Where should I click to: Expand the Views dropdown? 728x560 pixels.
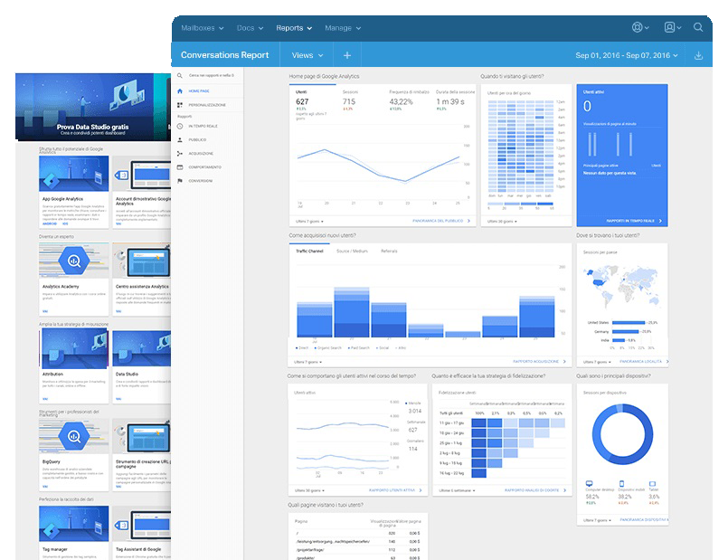[x=307, y=55]
